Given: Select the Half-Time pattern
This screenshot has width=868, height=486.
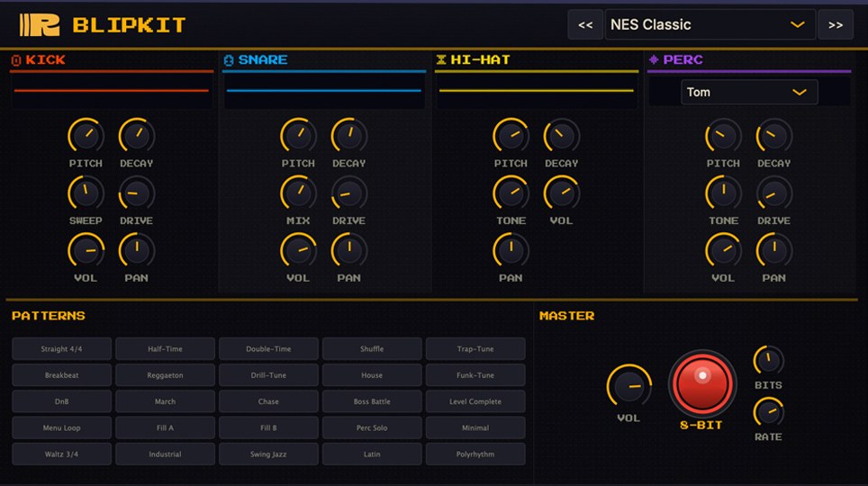Looking at the screenshot, I should point(165,348).
